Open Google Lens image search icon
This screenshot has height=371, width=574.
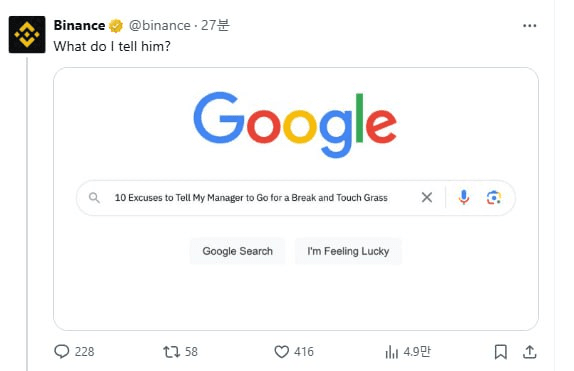pyautogui.click(x=493, y=197)
